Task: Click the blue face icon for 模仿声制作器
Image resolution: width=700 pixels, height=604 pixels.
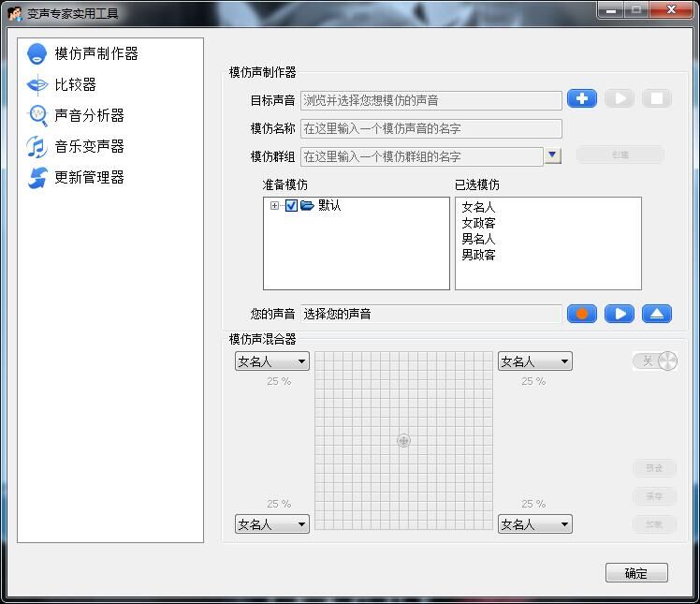Action: pos(36,53)
